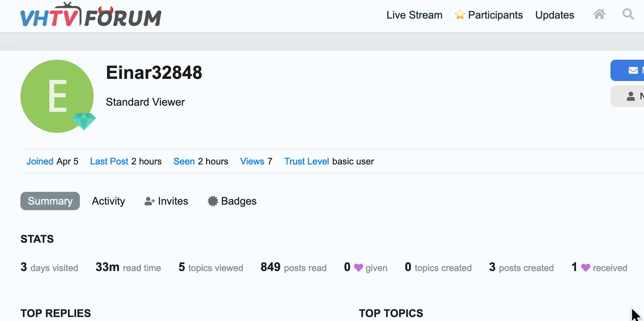The height and width of the screenshot is (321, 644).
Task: Switch to the Activity tab
Action: pos(108,201)
